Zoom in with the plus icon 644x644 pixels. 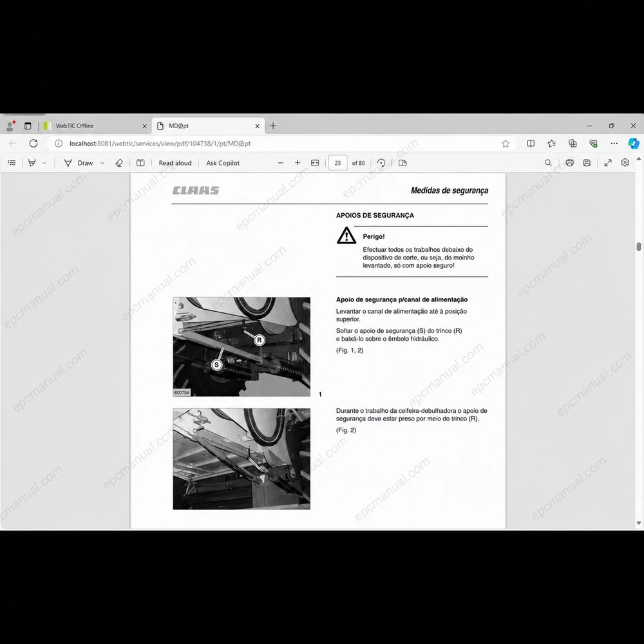tap(298, 163)
